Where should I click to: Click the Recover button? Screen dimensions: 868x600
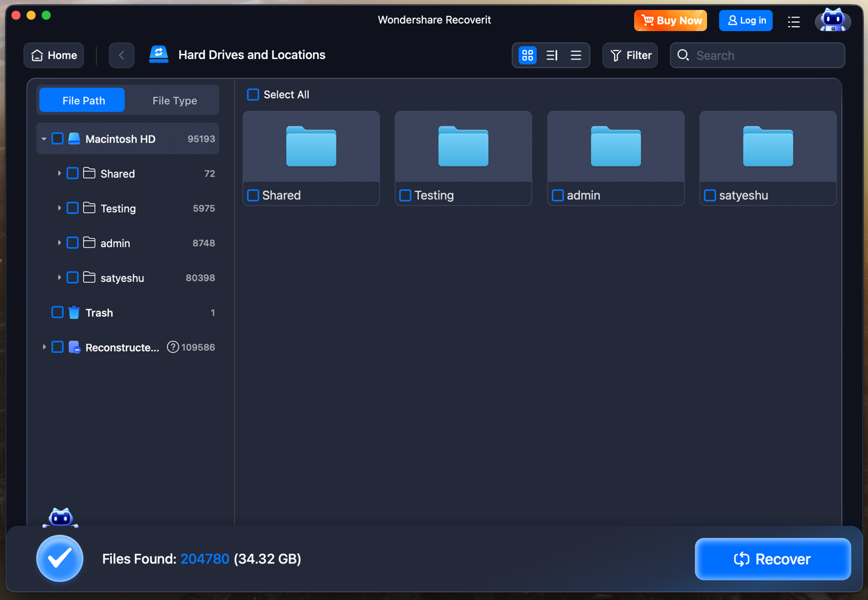(x=773, y=559)
